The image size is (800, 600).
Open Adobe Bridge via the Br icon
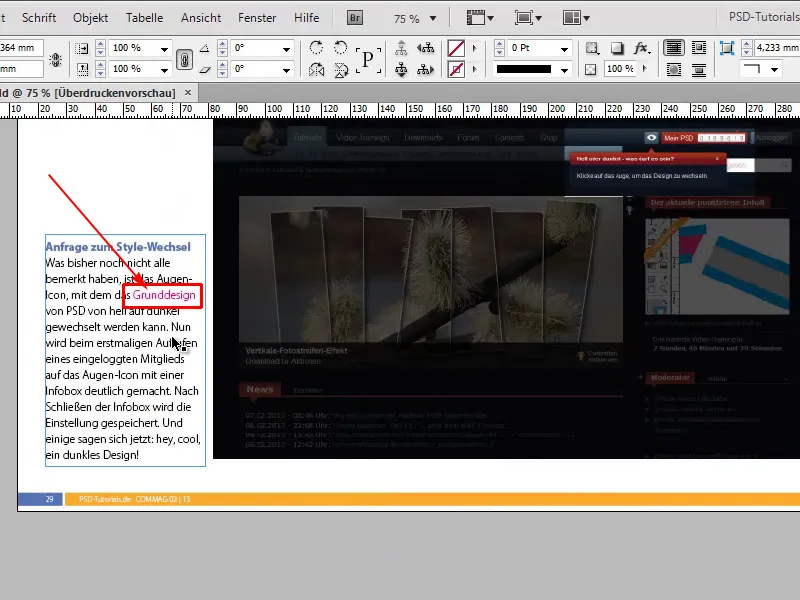click(355, 18)
